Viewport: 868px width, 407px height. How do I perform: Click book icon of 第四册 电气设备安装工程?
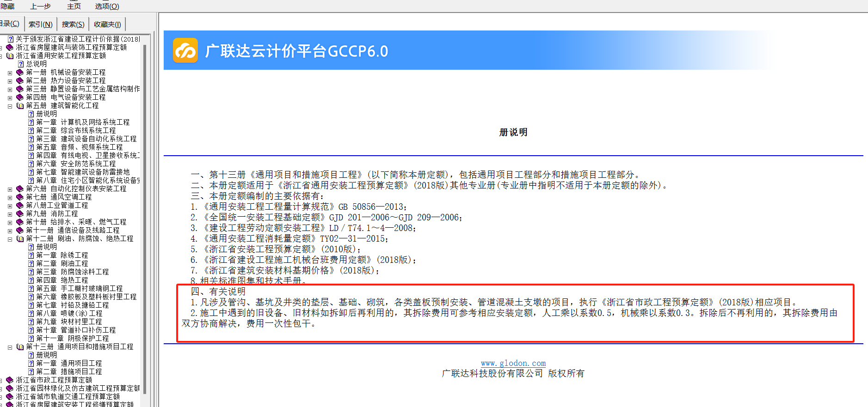(20, 97)
